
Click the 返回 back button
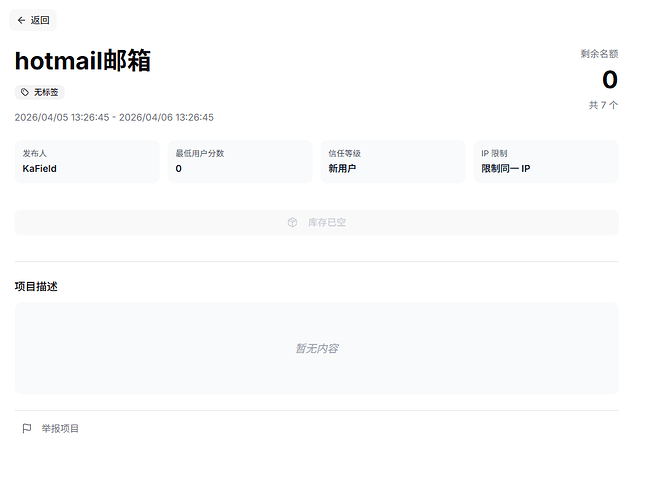click(33, 20)
